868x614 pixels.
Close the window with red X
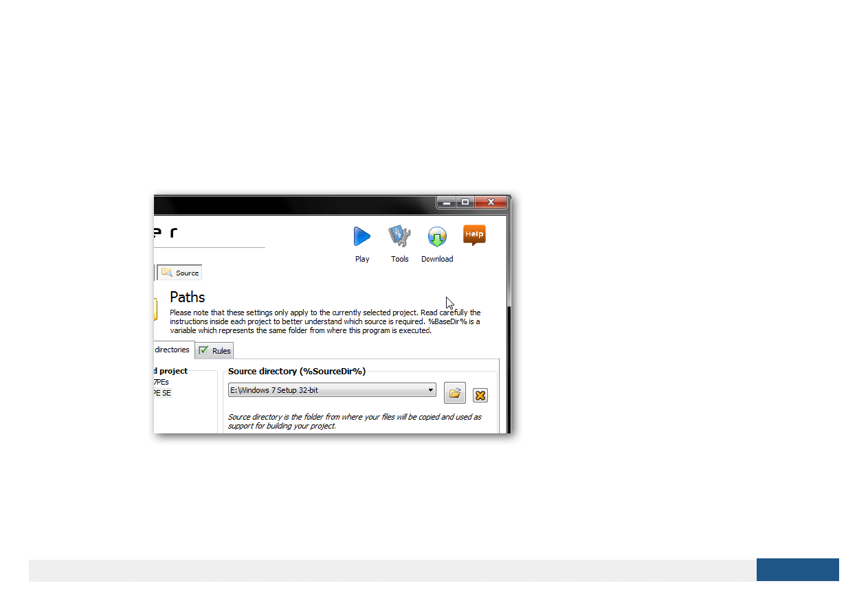coord(491,202)
